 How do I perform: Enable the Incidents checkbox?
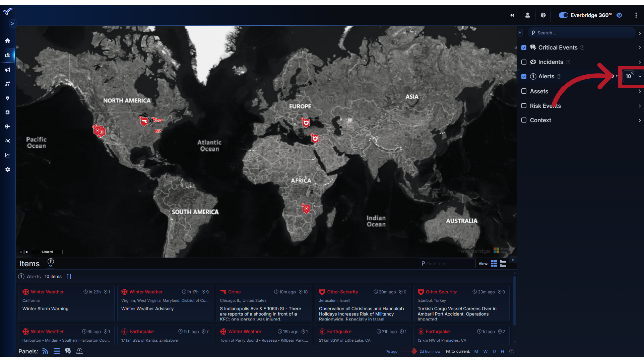coord(524,62)
